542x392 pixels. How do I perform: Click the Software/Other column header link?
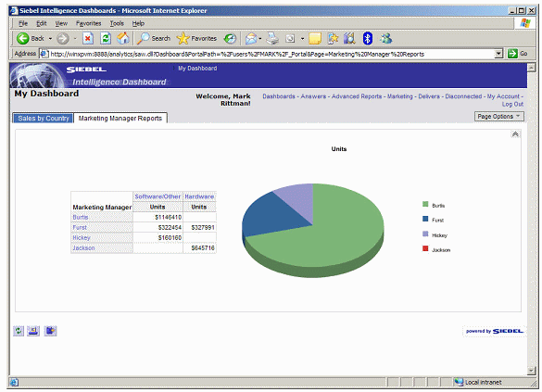tap(158, 196)
